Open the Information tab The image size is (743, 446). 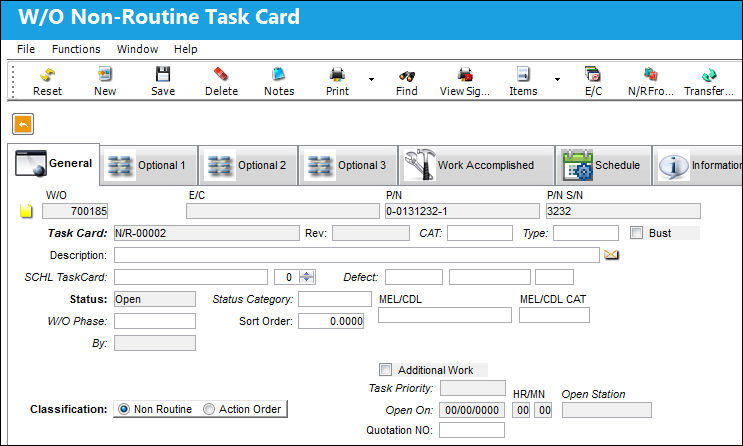pos(698,165)
